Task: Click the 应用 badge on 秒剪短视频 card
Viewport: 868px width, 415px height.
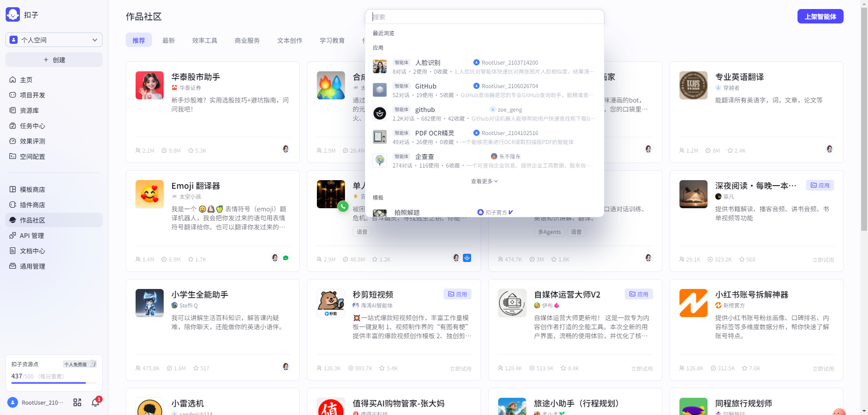Action: (458, 294)
